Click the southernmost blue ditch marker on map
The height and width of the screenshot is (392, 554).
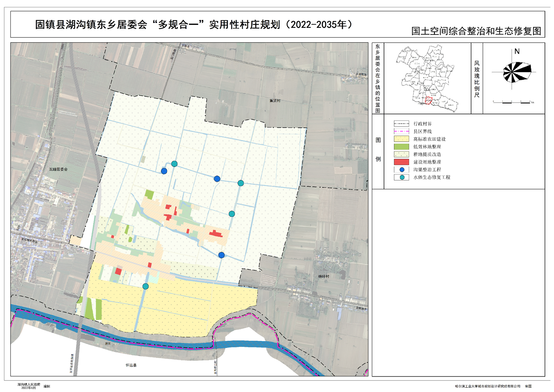pos(221,255)
